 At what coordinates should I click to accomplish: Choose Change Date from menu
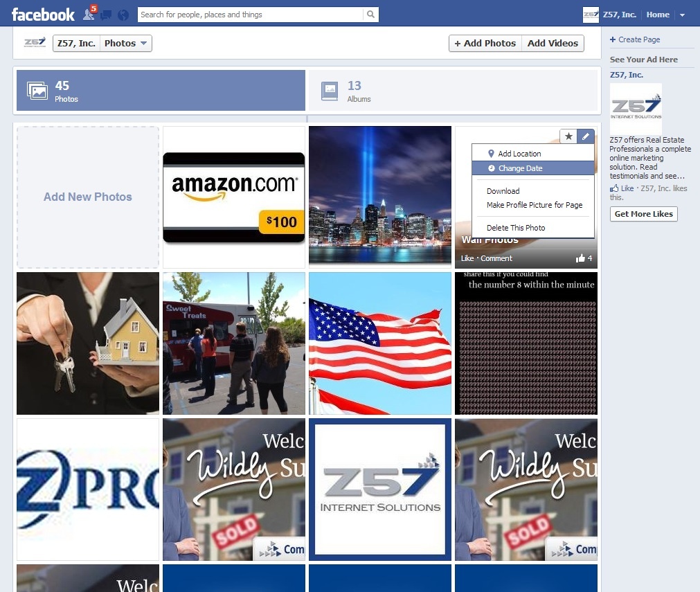pyautogui.click(x=533, y=168)
